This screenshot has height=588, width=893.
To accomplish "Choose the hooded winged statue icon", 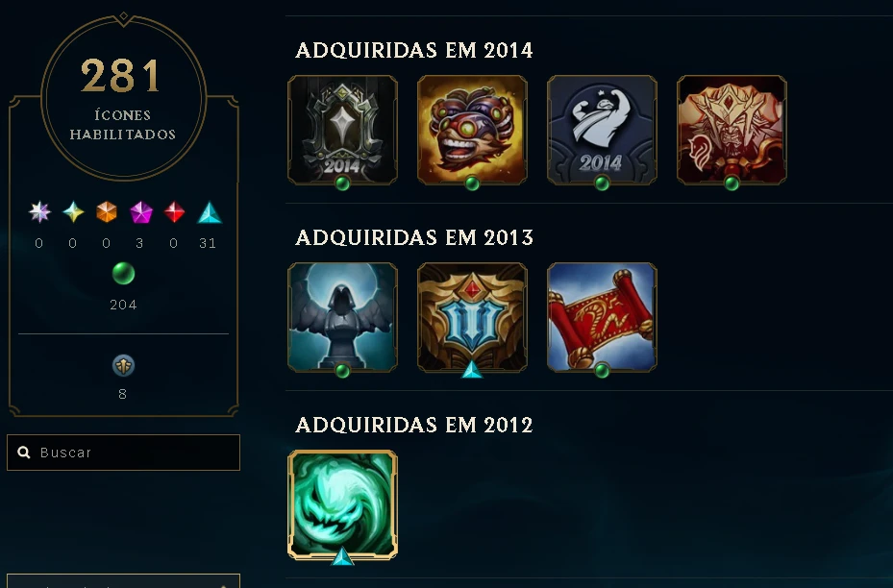I will 342,318.
